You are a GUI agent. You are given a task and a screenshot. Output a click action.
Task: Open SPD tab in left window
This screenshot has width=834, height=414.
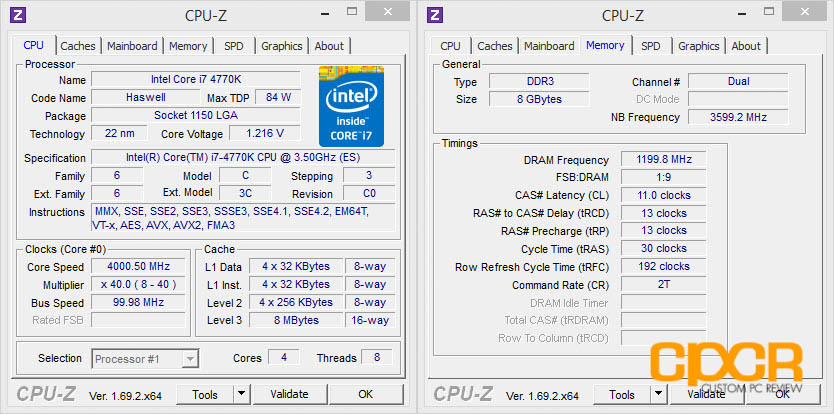(233, 46)
